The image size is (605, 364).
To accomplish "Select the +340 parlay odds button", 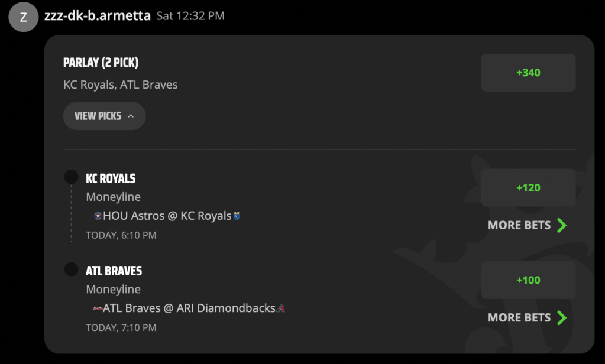I will click(528, 73).
